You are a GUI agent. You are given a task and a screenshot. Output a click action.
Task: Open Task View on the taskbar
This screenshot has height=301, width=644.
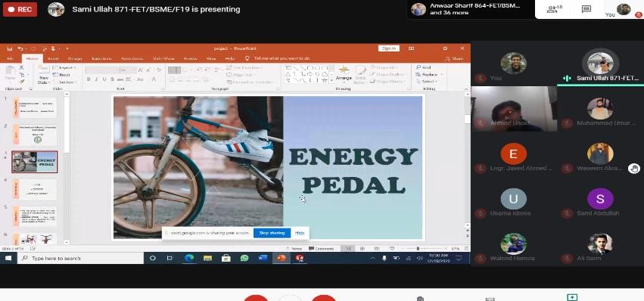point(170,259)
